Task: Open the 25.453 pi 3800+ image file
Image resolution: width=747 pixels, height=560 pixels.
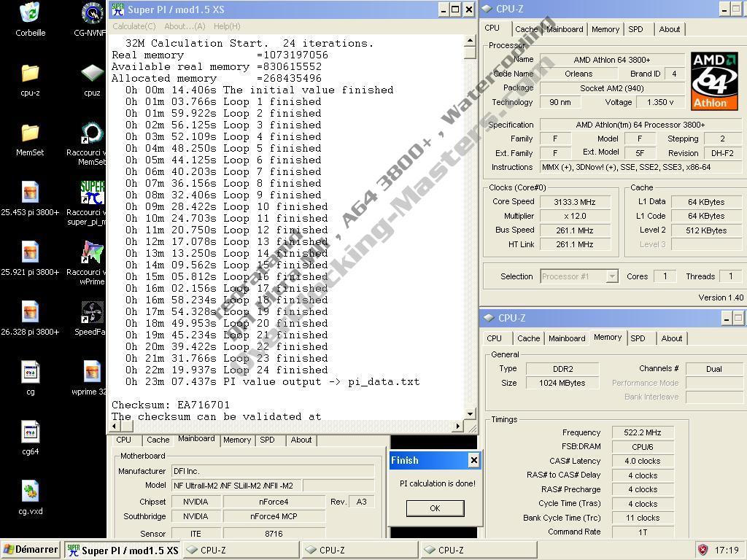Action: [x=30, y=192]
